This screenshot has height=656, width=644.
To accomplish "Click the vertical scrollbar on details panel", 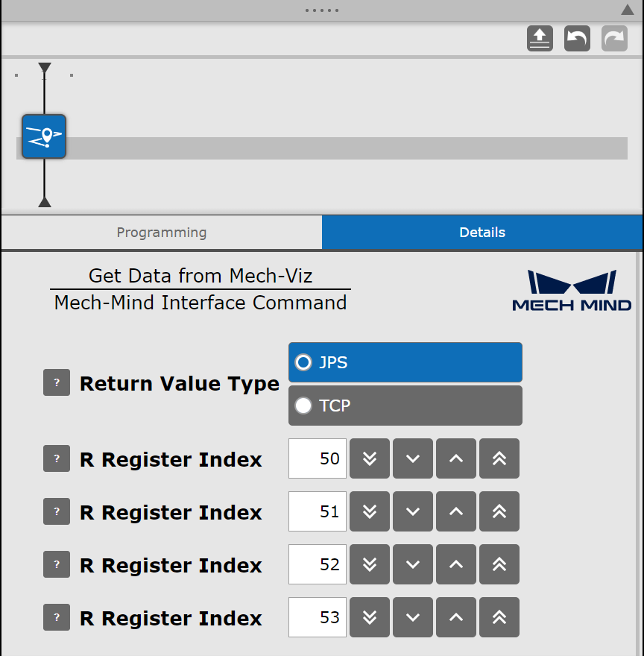I will click(640, 453).
